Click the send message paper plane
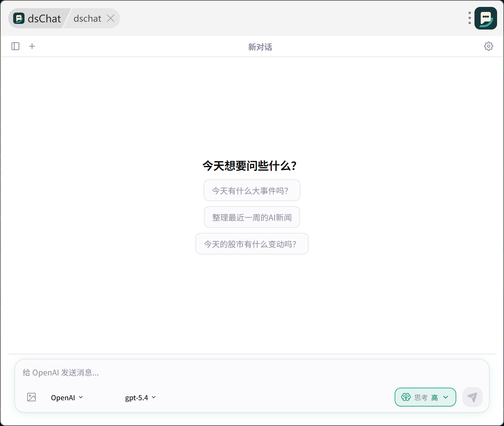504x426 pixels. [472, 397]
